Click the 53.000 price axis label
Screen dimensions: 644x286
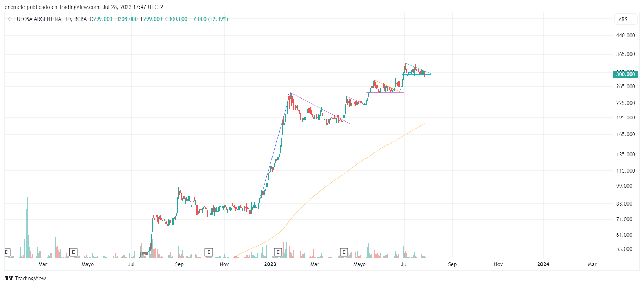coord(624,249)
